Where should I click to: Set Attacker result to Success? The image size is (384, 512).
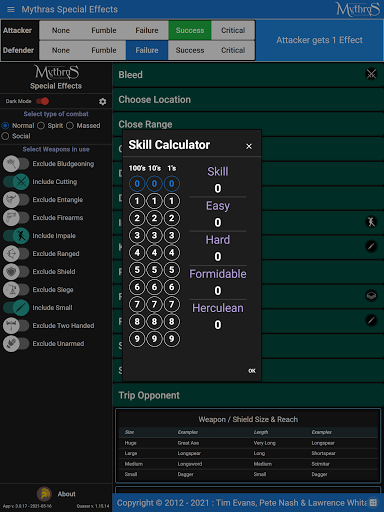[x=190, y=30]
